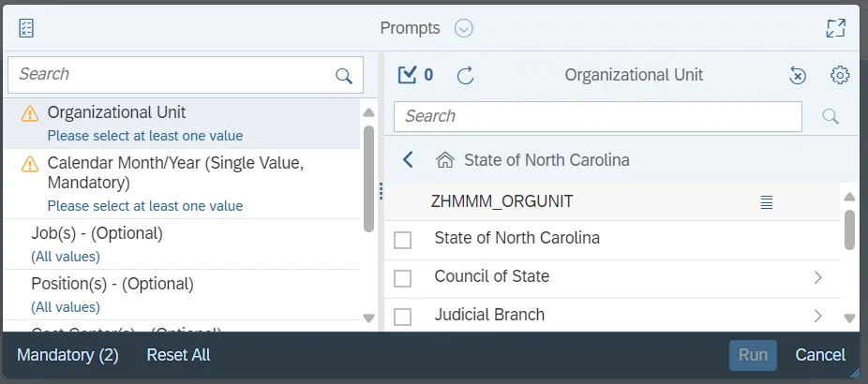Click the values search input field
This screenshot has width=868, height=384.
(x=597, y=116)
